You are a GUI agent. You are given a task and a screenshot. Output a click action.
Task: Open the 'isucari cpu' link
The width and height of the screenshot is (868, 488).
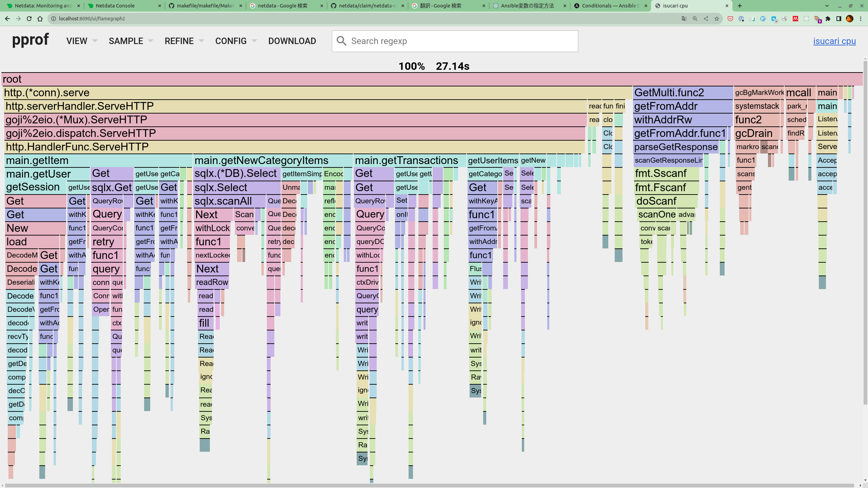[834, 41]
